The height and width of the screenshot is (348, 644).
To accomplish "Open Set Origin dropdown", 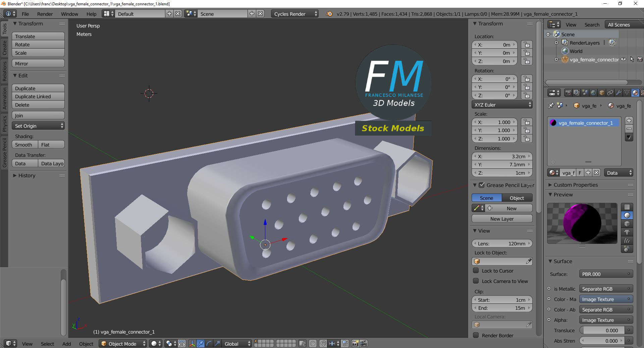I will pos(38,126).
